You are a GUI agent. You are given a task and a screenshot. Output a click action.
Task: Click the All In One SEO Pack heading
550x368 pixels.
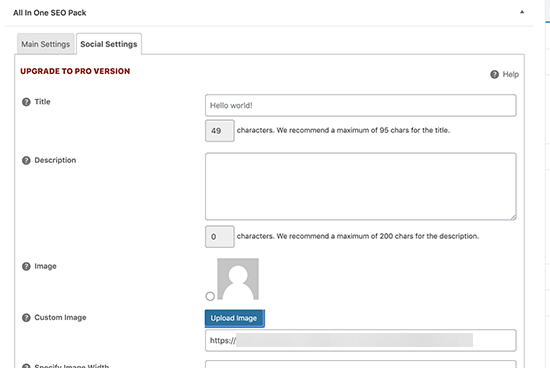49,13
